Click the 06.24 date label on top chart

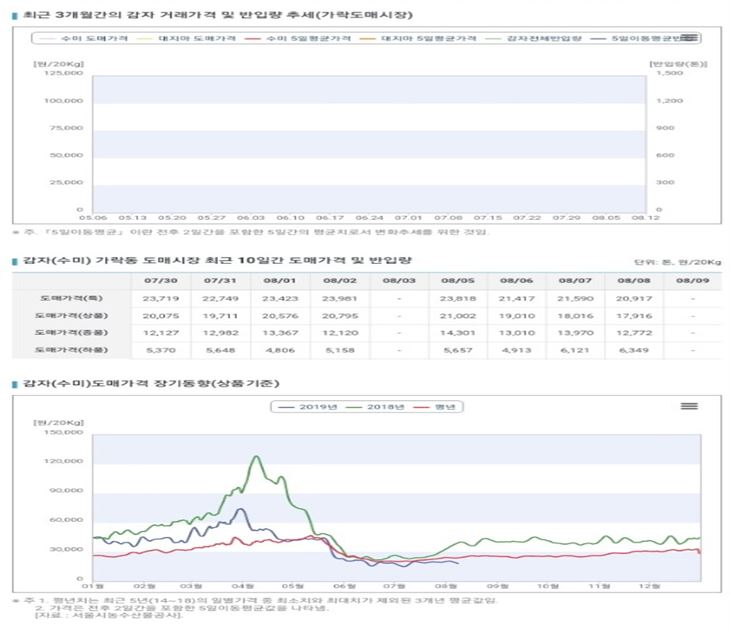(x=369, y=218)
